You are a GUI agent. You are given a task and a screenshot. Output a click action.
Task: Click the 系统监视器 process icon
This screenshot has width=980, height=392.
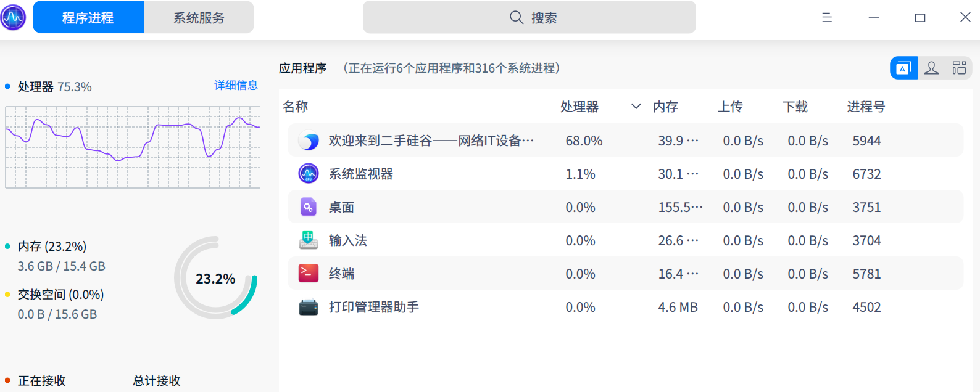(x=309, y=174)
